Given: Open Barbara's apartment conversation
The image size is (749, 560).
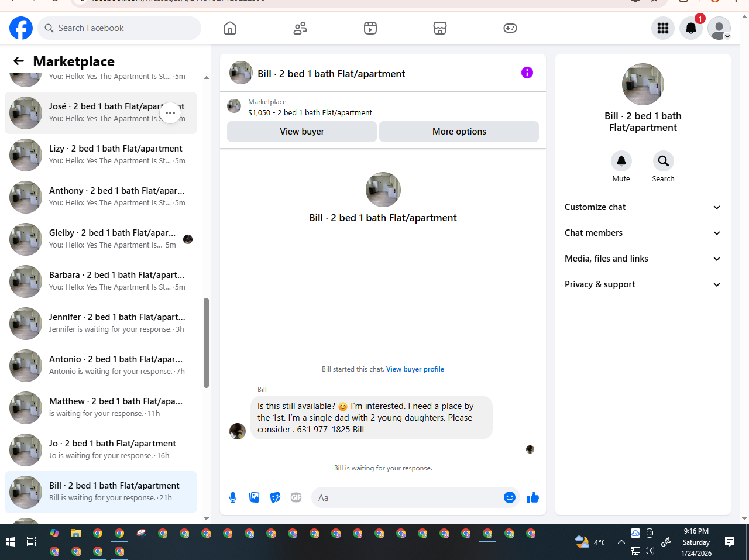Looking at the screenshot, I should coord(101,281).
